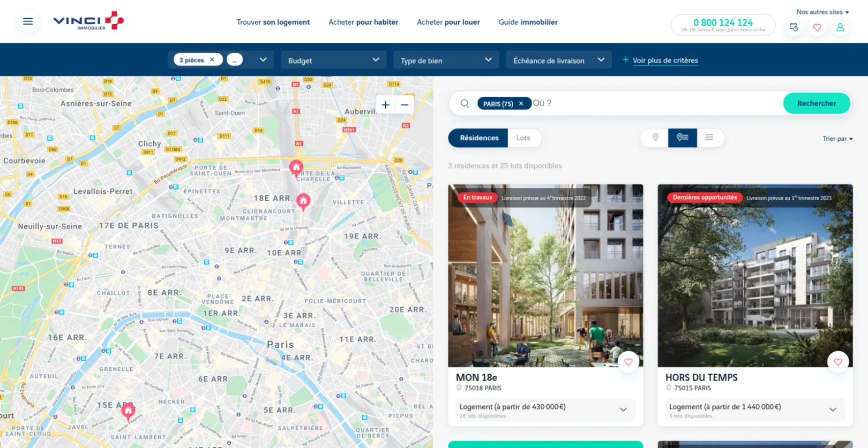
Task: Favorite the MON 18e residence
Action: click(x=628, y=362)
